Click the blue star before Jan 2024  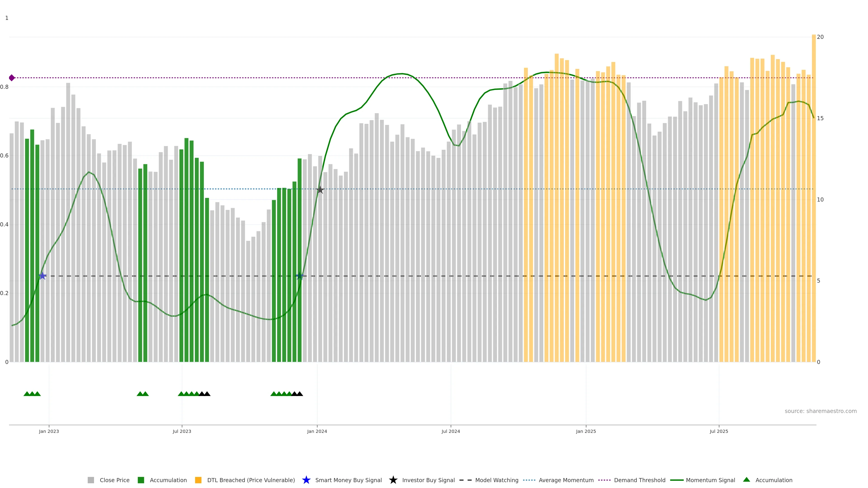pyautogui.click(x=300, y=276)
